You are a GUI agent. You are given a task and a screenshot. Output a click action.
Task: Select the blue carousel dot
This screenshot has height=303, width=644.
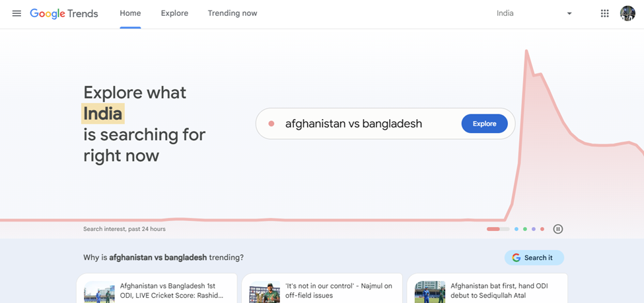[517, 229]
